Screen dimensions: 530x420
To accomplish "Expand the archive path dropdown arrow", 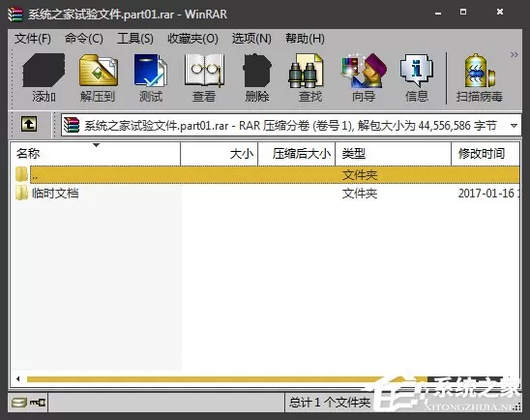I will click(514, 126).
